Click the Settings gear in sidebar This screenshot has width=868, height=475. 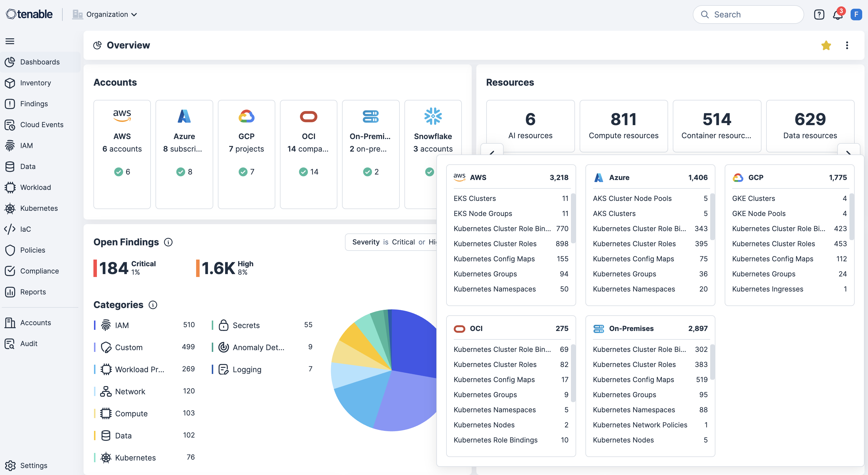[x=10, y=465]
